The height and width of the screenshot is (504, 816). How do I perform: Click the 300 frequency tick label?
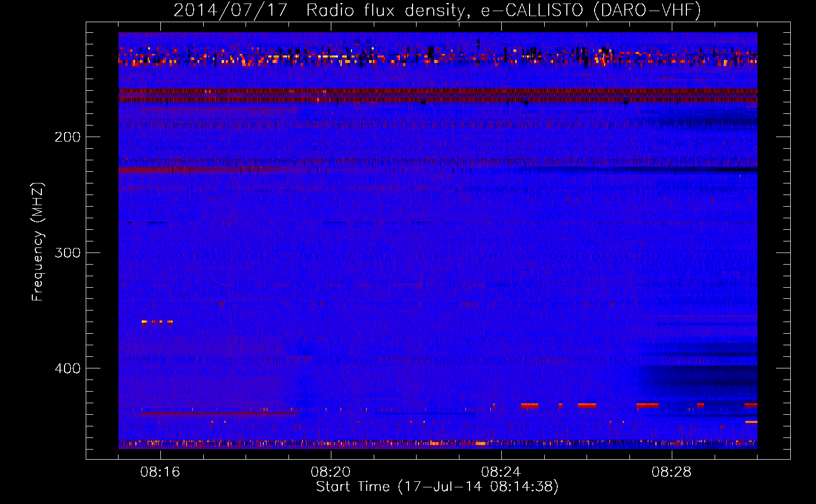pyautogui.click(x=68, y=253)
